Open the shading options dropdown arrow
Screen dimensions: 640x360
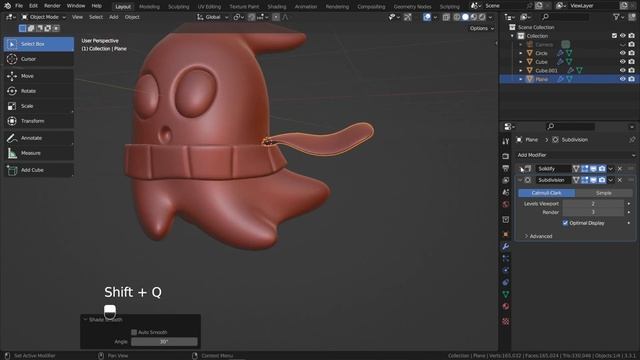point(490,17)
